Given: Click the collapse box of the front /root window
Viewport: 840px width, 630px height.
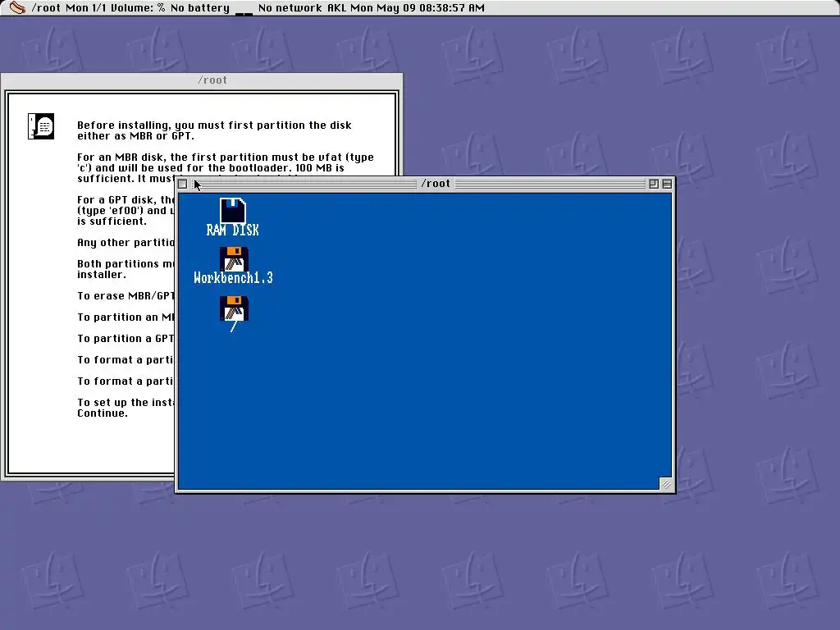Looking at the screenshot, I should [x=667, y=184].
